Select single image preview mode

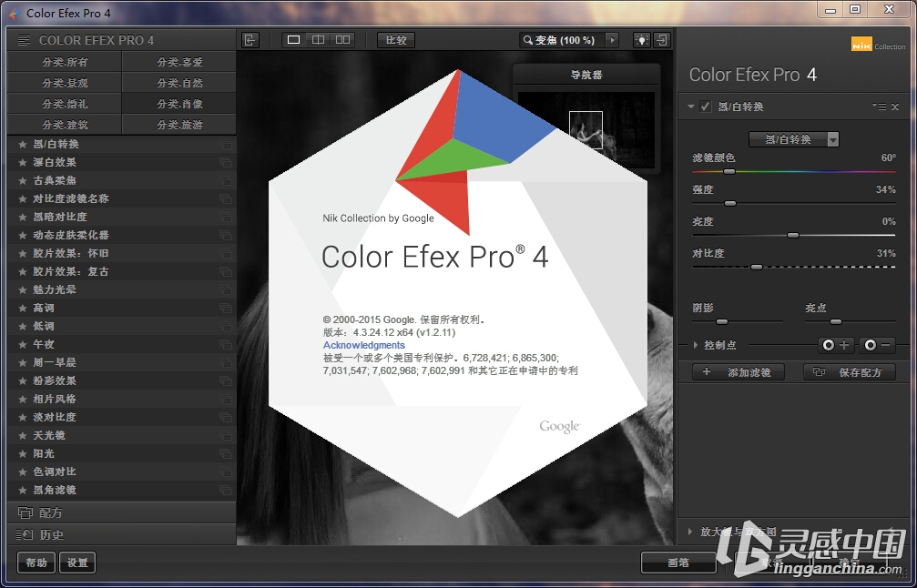click(x=294, y=40)
